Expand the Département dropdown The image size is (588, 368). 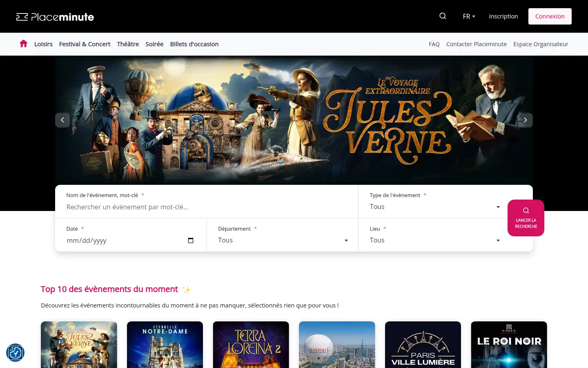click(x=283, y=240)
